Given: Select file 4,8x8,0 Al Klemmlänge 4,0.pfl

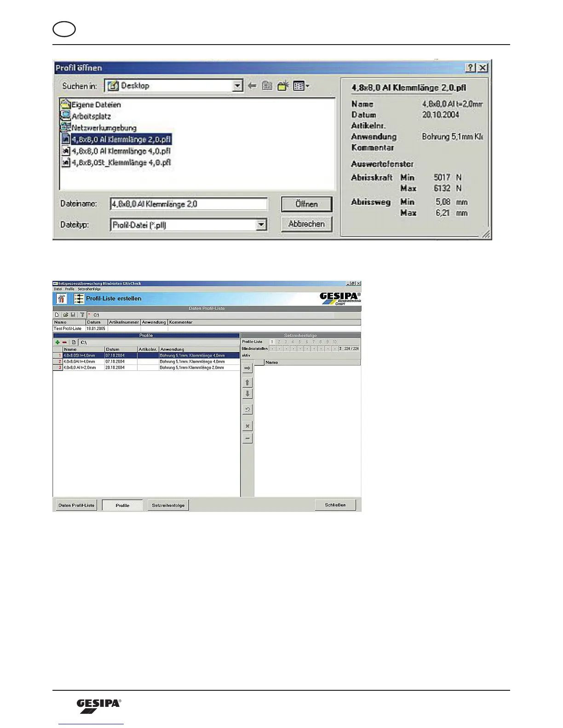Looking at the screenshot, I should (x=116, y=151).
